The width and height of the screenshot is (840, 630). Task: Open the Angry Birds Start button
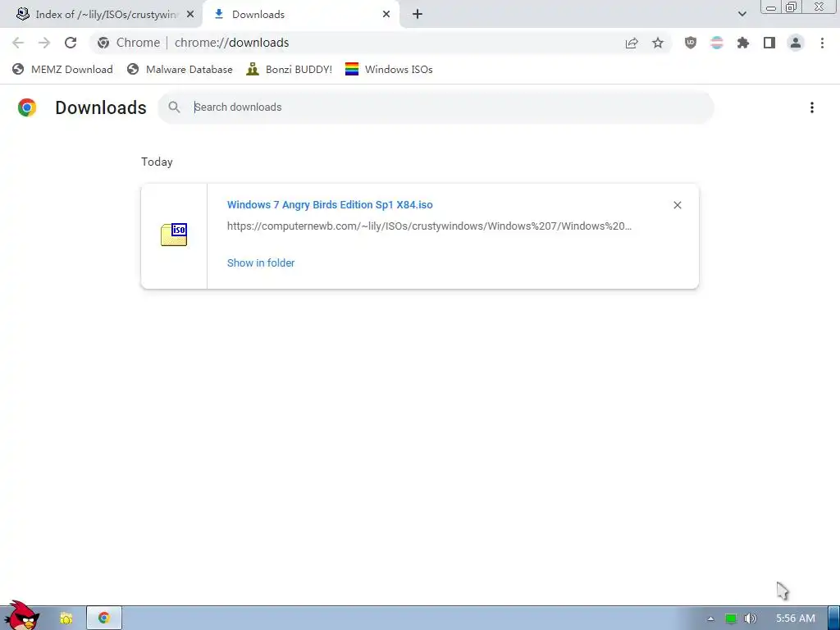(21, 617)
